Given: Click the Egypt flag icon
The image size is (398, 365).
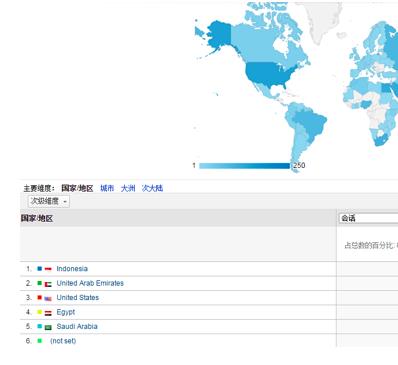Looking at the screenshot, I should pyautogui.click(x=48, y=313).
